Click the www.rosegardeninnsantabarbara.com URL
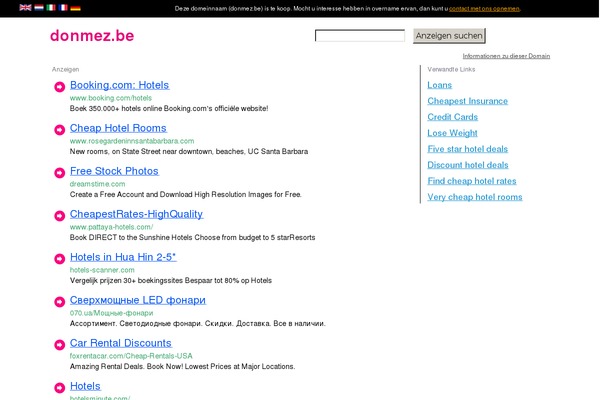 pos(132,141)
